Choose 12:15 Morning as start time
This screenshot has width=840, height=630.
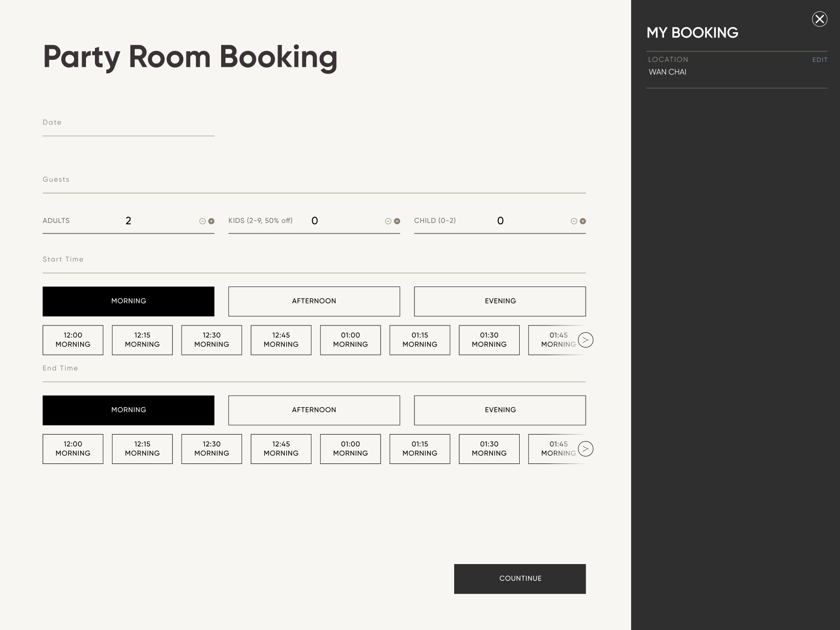click(x=142, y=340)
